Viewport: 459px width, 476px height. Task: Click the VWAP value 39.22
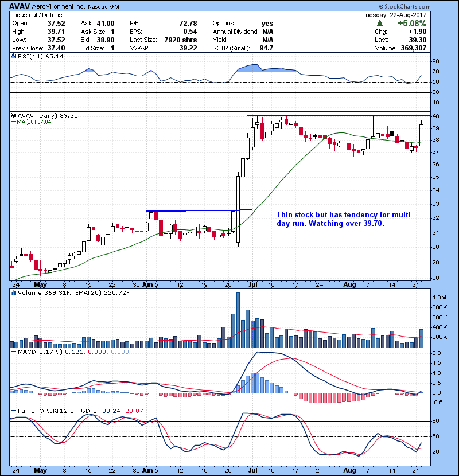pyautogui.click(x=188, y=48)
